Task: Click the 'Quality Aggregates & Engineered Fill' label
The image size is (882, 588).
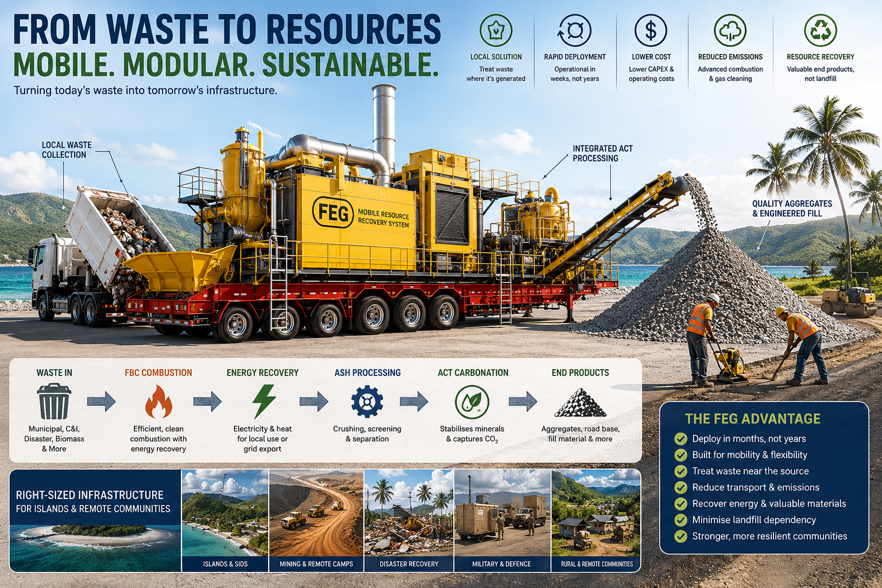Action: [x=792, y=208]
